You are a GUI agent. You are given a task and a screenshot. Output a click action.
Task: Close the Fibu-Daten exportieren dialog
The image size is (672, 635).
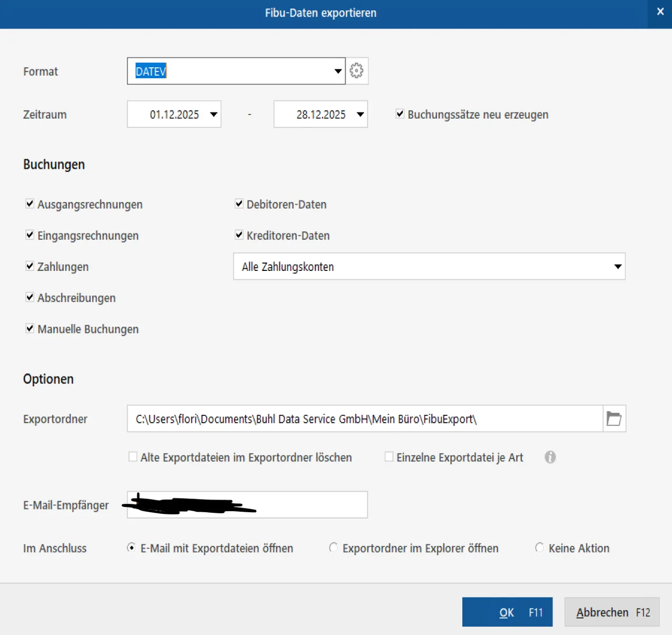[660, 12]
